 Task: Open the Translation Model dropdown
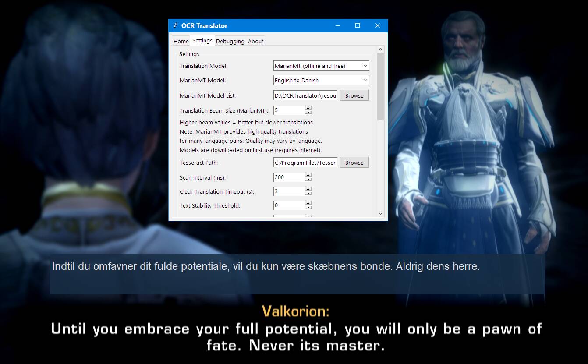click(321, 66)
